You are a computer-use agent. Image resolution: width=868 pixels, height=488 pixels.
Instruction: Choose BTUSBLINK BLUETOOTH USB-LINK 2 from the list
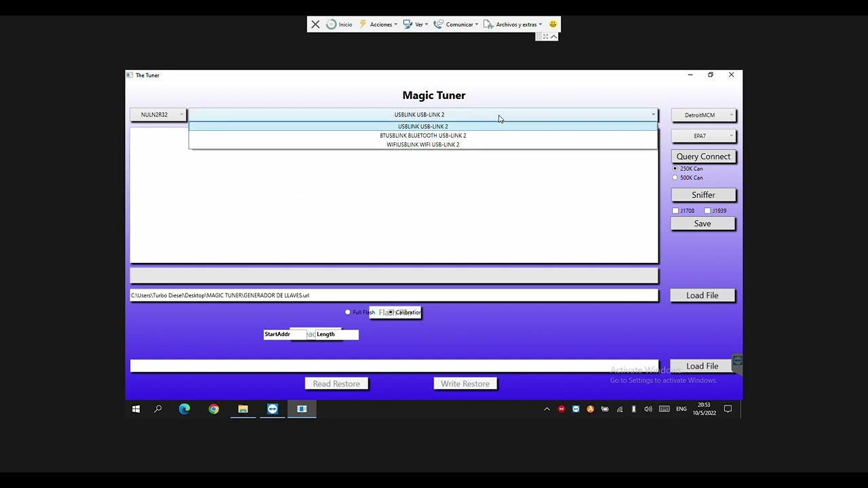422,136
